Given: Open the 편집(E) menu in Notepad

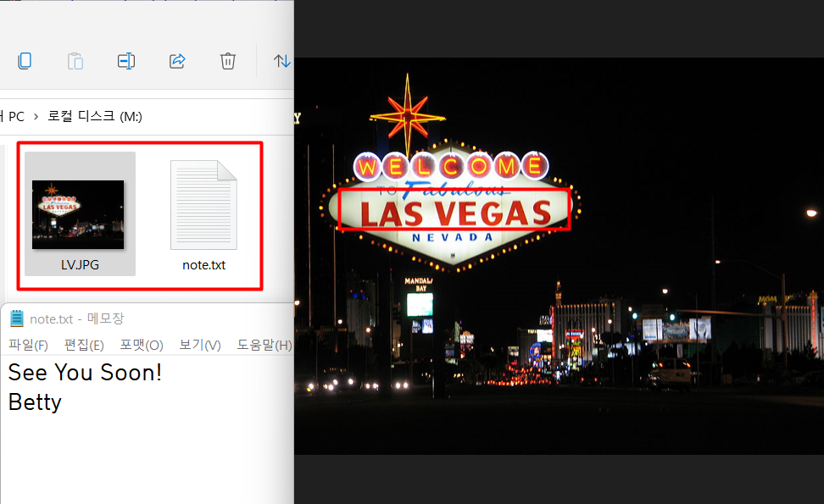Looking at the screenshot, I should 84,345.
